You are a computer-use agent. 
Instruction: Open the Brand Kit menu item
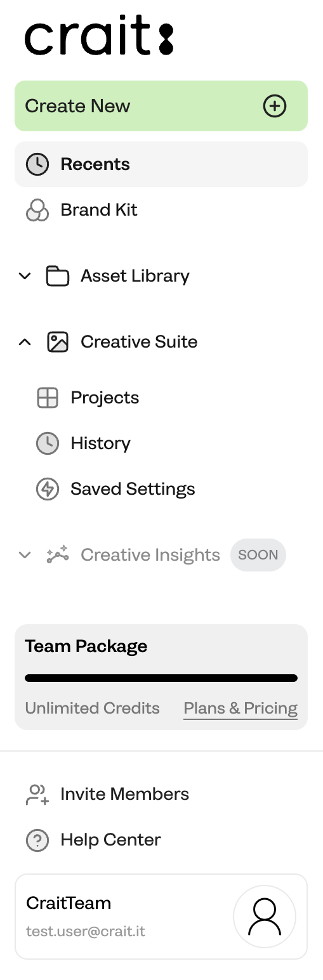161,210
